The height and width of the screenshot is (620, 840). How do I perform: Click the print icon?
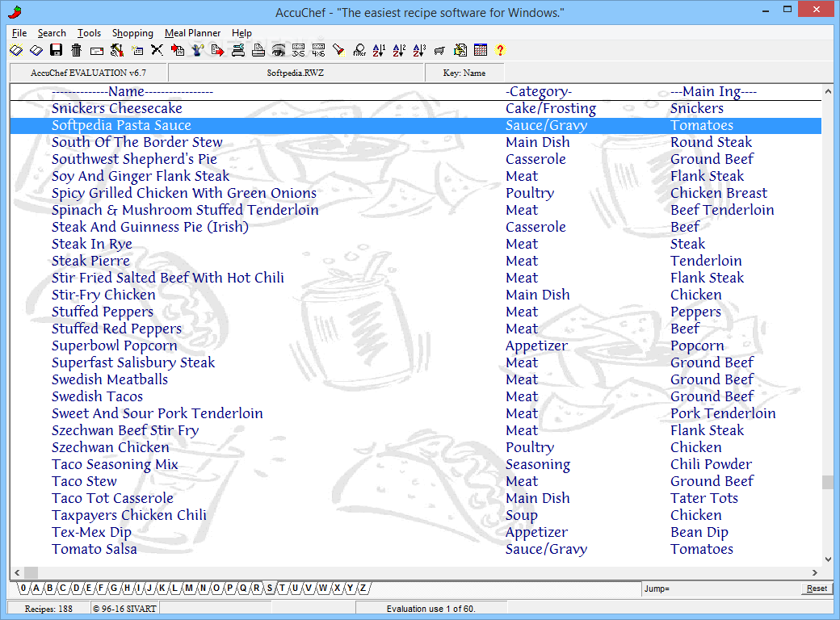pyautogui.click(x=258, y=50)
